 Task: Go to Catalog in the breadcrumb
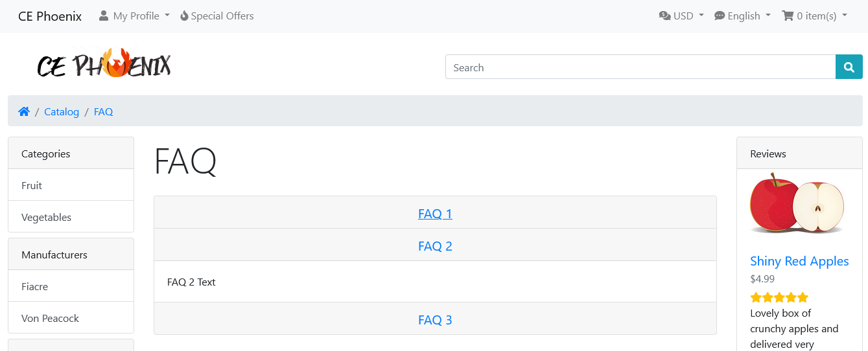coord(62,111)
